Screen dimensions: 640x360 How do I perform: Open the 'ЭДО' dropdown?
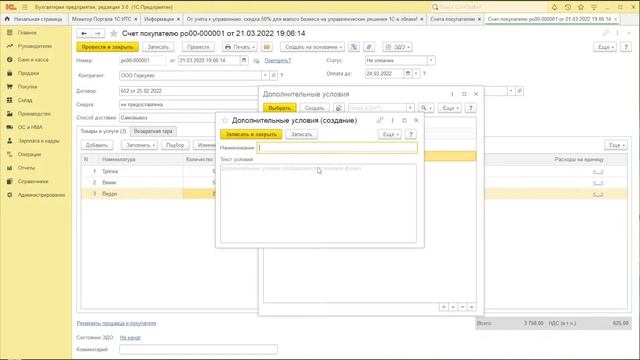point(397,47)
